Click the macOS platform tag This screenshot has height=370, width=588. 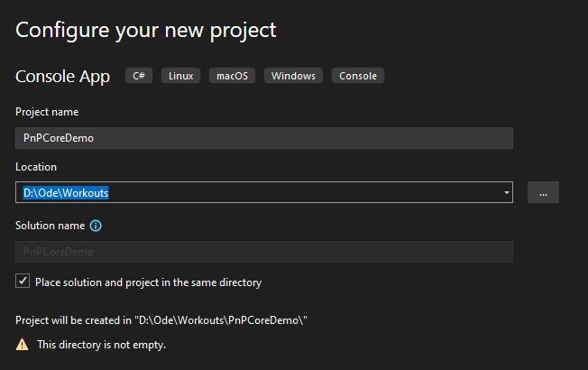coord(232,76)
